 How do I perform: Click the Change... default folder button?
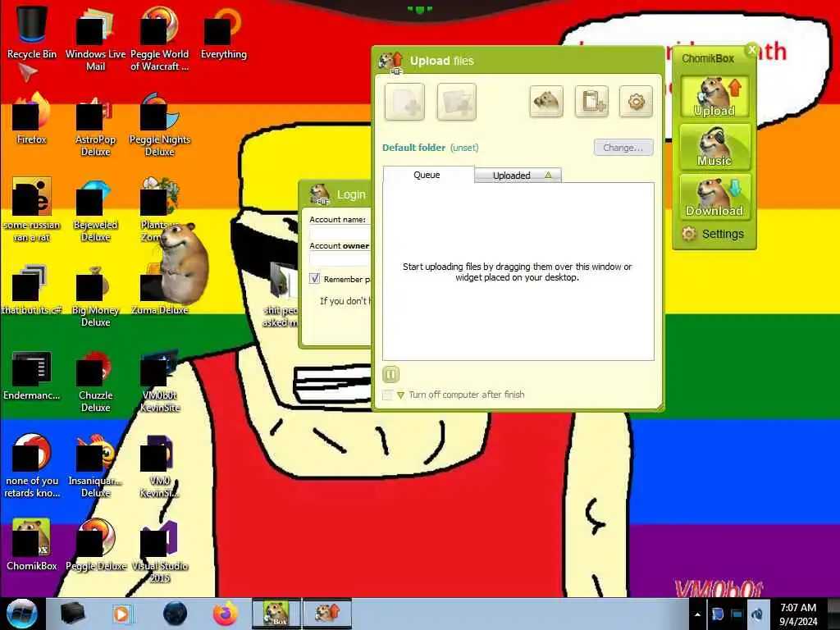point(623,148)
